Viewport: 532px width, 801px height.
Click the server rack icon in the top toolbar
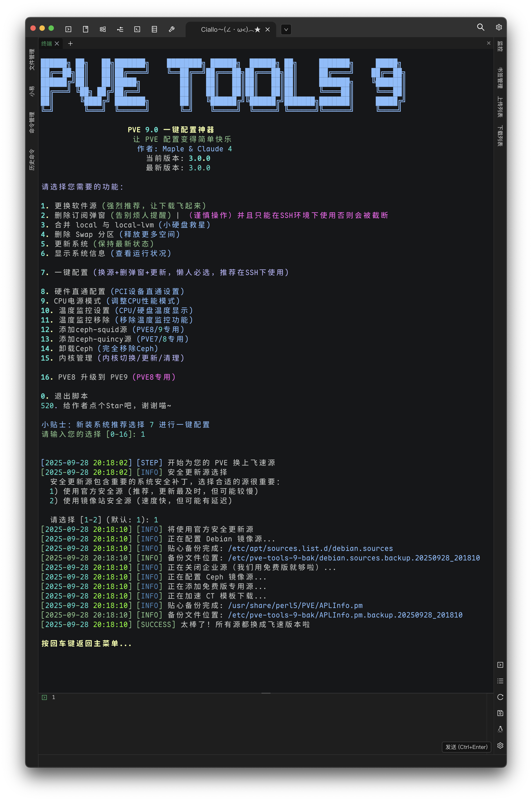point(154,29)
